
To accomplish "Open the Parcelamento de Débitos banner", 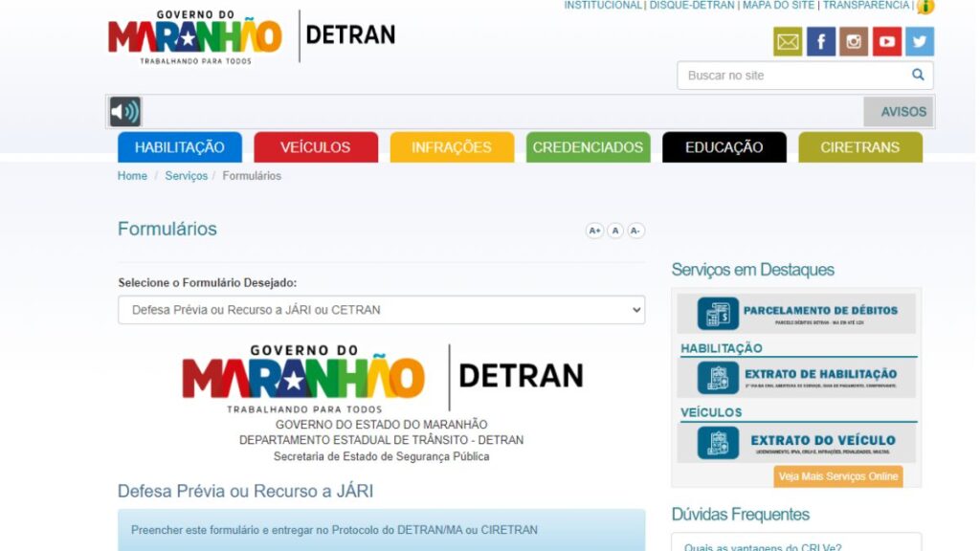I will coord(796,313).
